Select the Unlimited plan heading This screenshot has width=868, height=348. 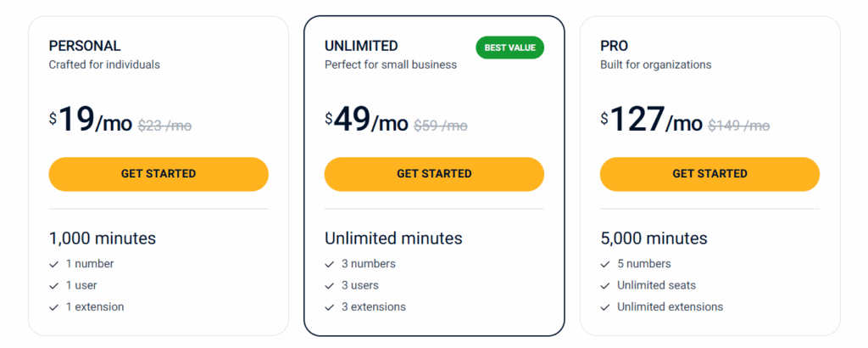click(x=361, y=46)
